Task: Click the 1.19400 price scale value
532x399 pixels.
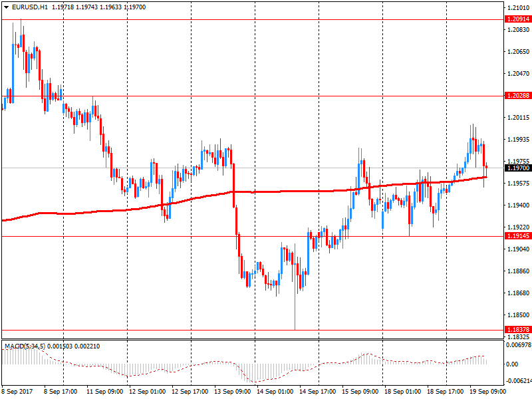Action: click(x=519, y=205)
